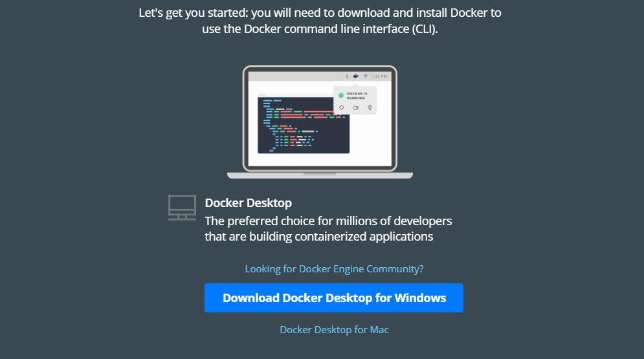Follow Looking for Docker Engine Community link

[334, 268]
